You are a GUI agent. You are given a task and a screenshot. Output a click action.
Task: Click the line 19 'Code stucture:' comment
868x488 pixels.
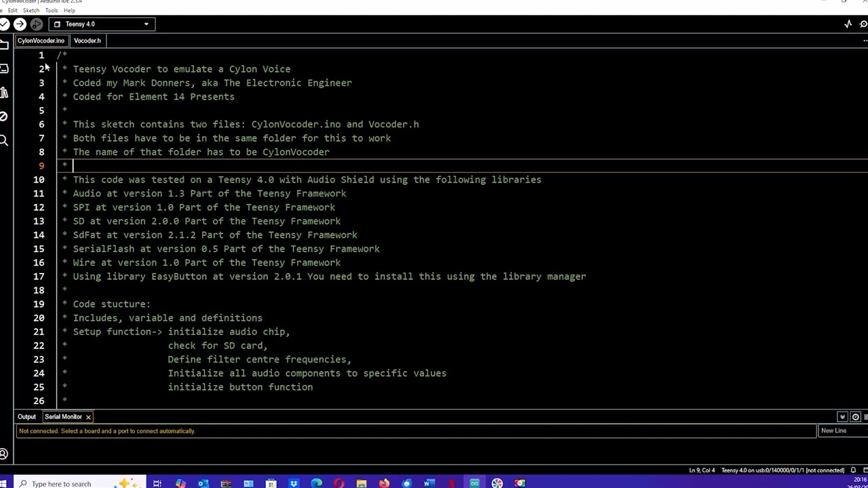112,304
